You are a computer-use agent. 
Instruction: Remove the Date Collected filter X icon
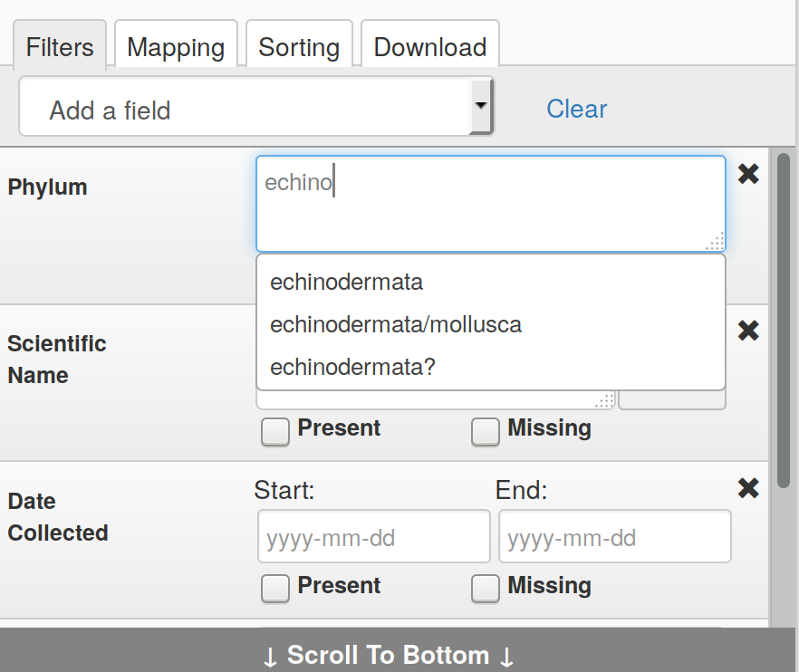point(748,488)
